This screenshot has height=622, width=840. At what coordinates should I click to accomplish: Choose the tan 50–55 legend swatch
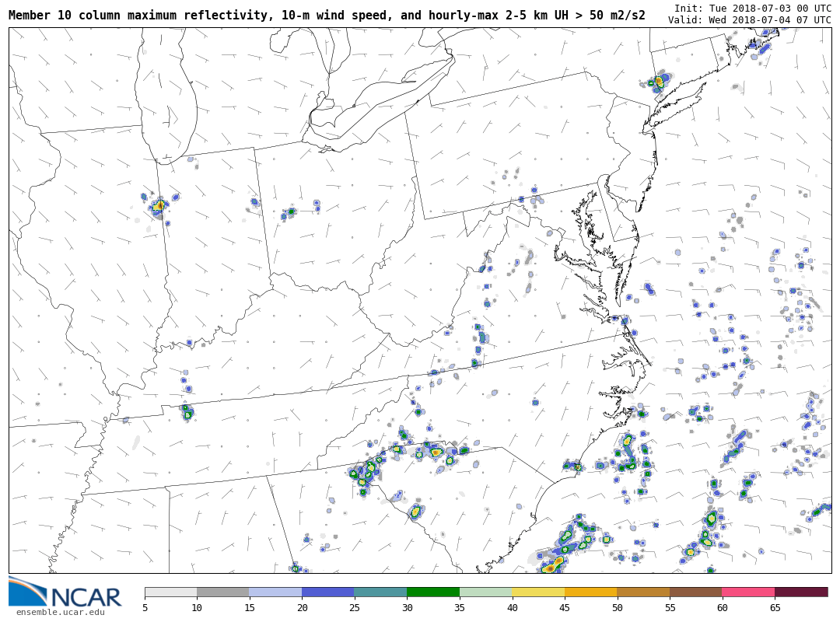pyautogui.click(x=643, y=592)
